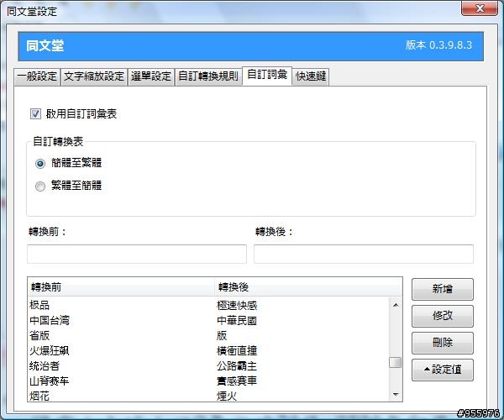
Task: Click the 修改 button
Action: [443, 316]
